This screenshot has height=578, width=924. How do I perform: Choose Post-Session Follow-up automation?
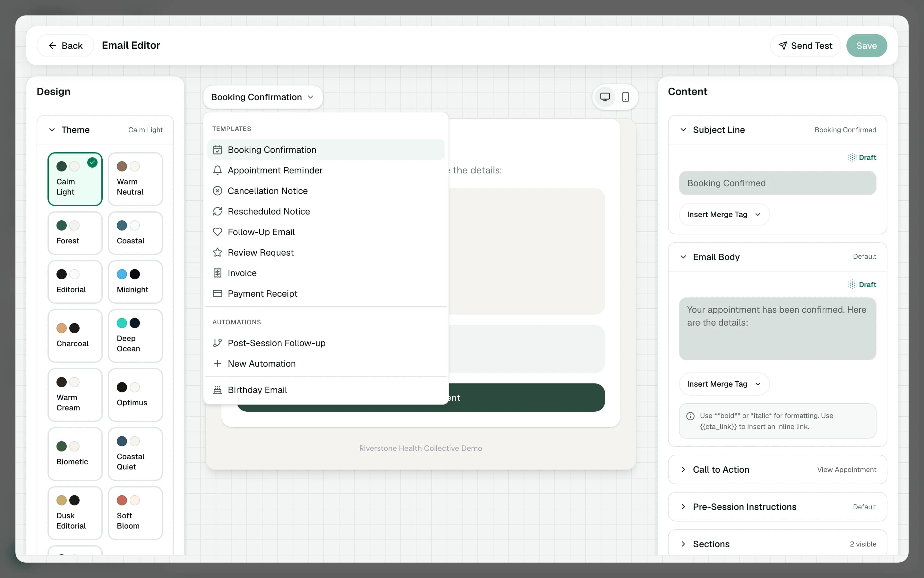pyautogui.click(x=326, y=343)
